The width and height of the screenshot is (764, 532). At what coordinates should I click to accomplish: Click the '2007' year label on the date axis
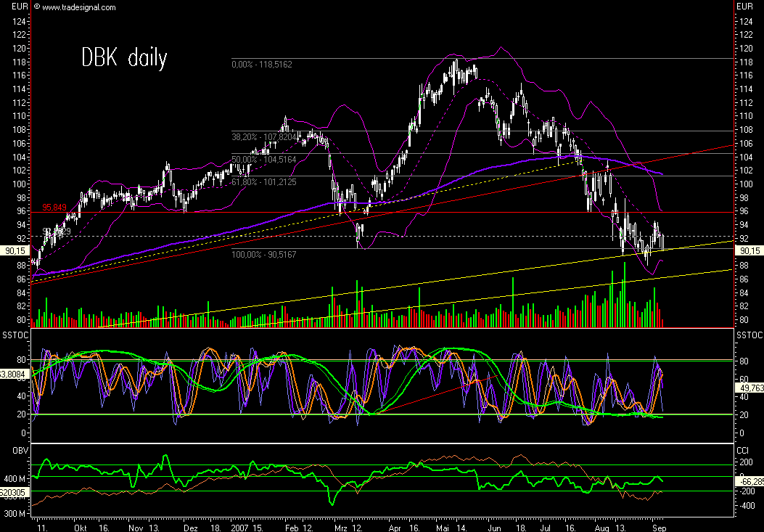click(239, 528)
